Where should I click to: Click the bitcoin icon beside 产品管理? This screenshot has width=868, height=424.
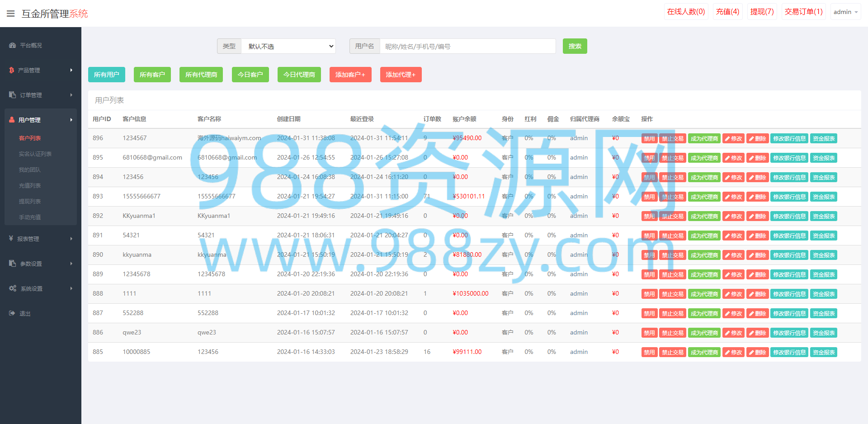pos(12,70)
